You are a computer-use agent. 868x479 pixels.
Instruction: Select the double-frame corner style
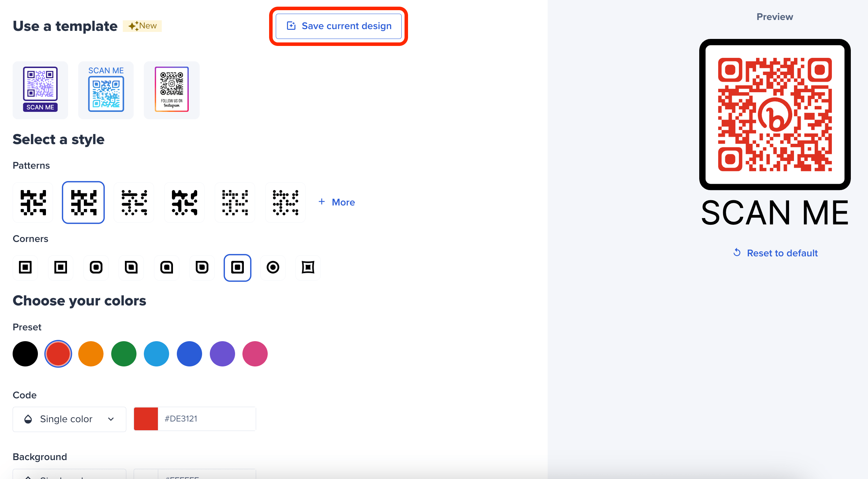click(308, 268)
